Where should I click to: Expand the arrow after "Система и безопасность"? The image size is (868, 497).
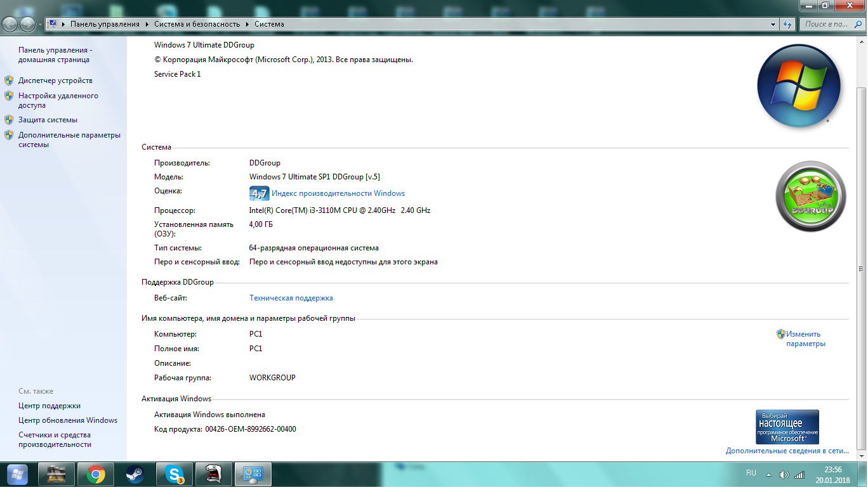(247, 24)
